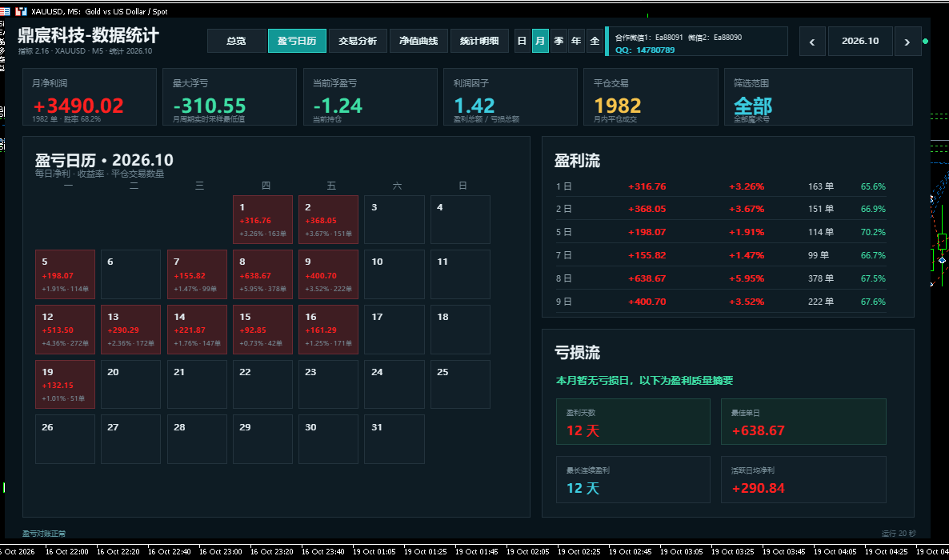Open the 盈亏日历 tab

[x=297, y=41]
